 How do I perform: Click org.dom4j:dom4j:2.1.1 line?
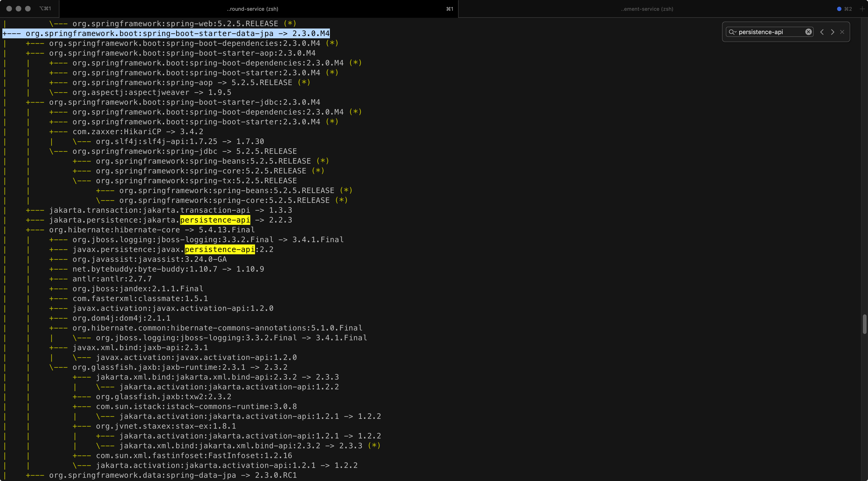[121, 318]
